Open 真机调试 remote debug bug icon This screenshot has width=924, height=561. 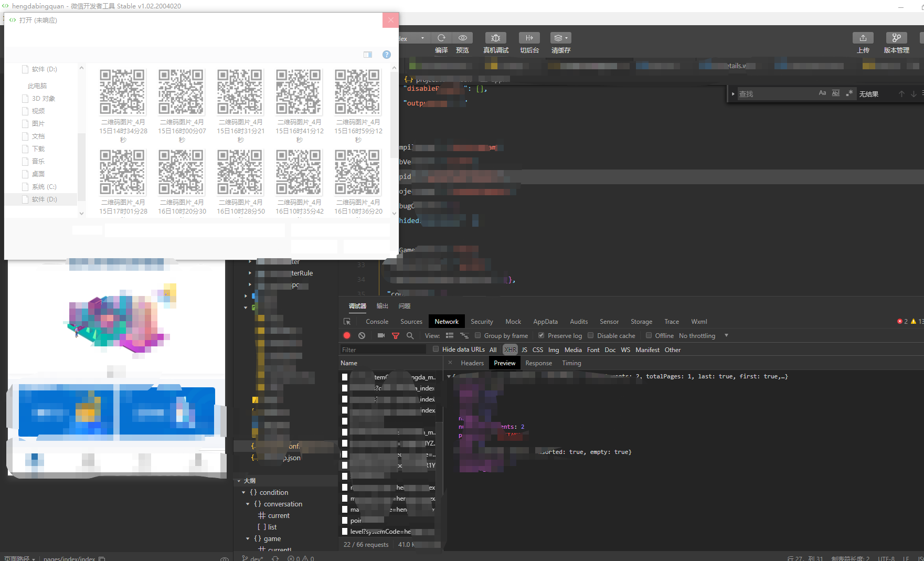pyautogui.click(x=496, y=38)
